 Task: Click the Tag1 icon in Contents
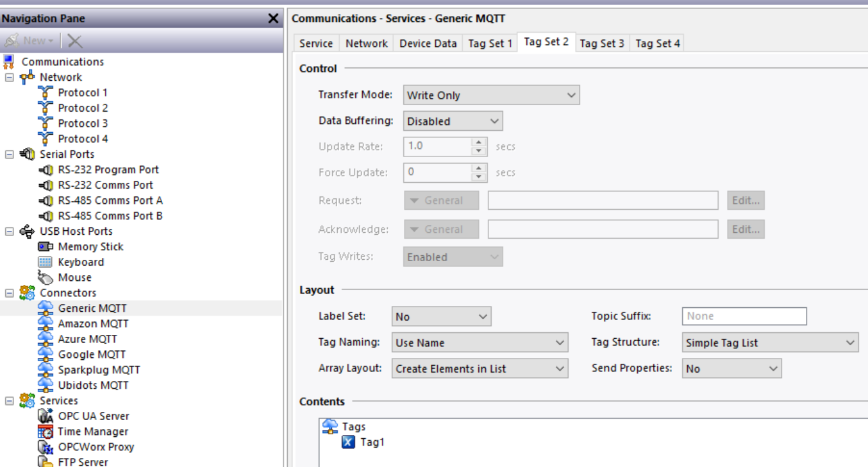(x=348, y=442)
